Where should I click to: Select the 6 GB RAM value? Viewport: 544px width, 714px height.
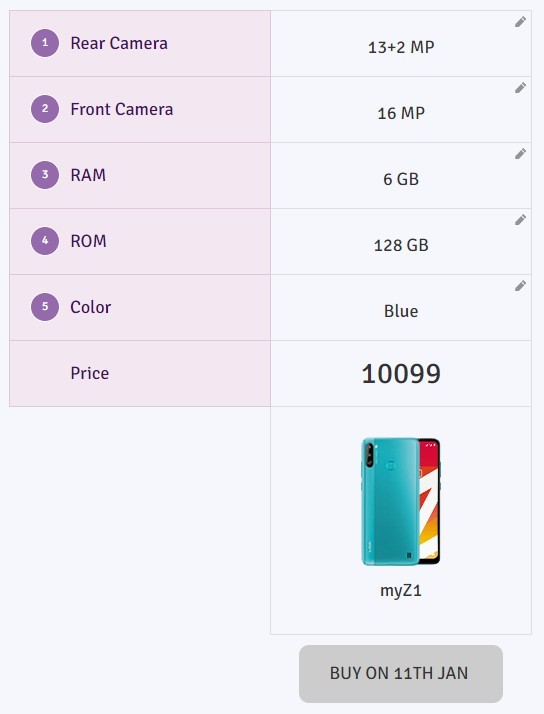401,179
